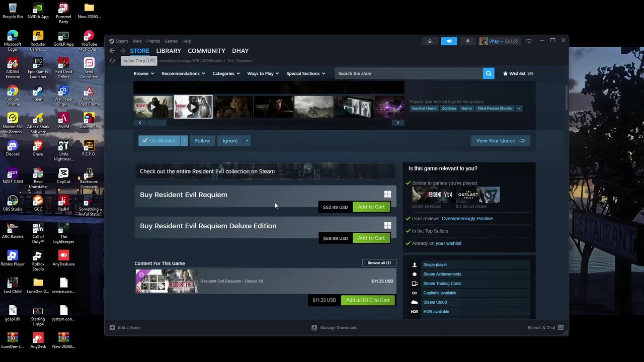Open the Recycle Bin
This screenshot has width=644, height=362.
point(13,11)
